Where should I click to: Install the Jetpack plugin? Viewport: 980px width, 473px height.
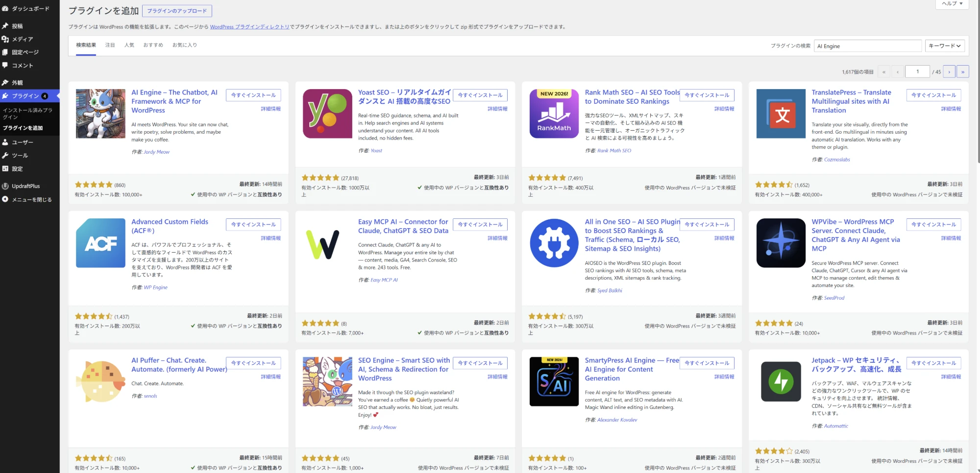tap(933, 363)
